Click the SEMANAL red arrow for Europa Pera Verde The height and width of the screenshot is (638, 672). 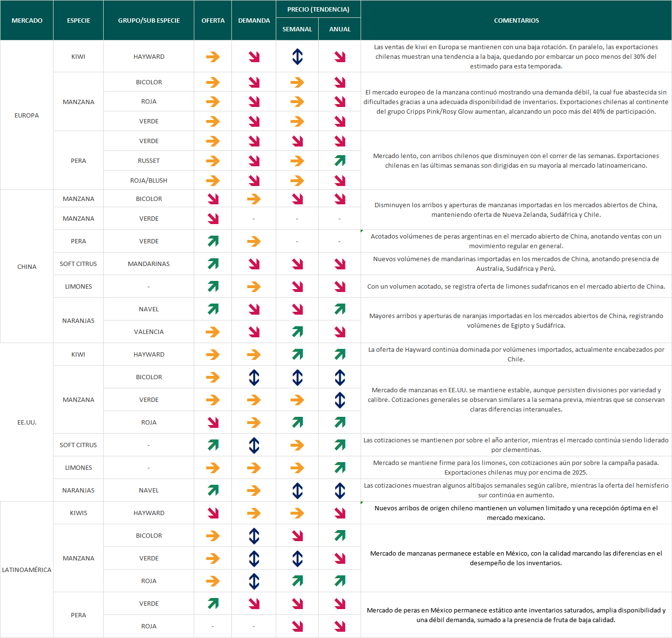click(x=297, y=141)
